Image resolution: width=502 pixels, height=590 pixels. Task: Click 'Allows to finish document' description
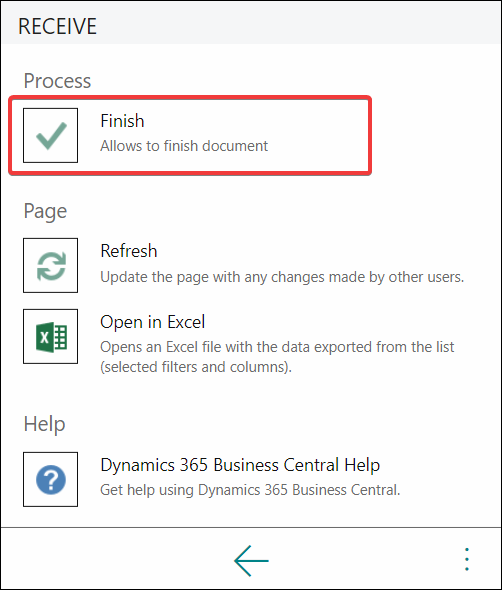click(184, 146)
